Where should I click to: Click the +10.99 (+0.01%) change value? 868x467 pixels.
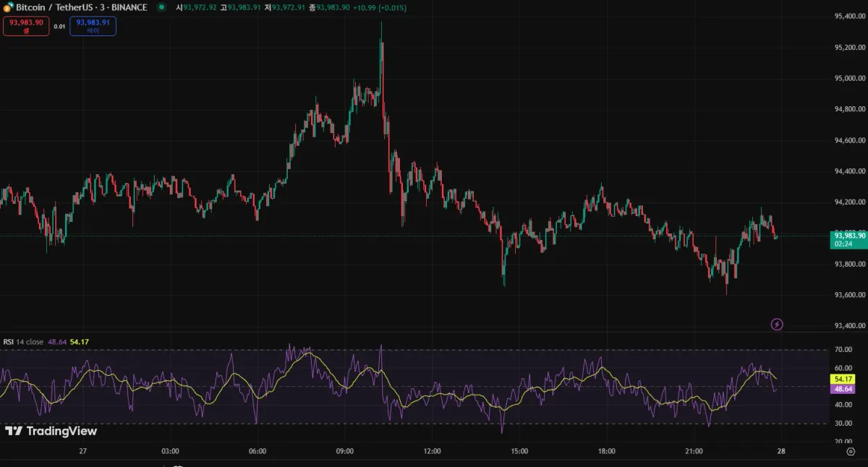(380, 7)
